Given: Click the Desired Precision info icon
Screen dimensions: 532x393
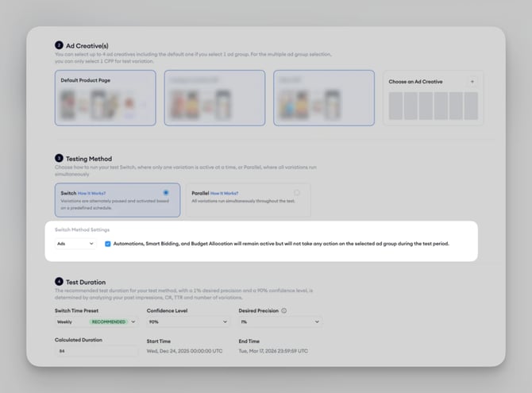Looking at the screenshot, I should coord(283,310).
